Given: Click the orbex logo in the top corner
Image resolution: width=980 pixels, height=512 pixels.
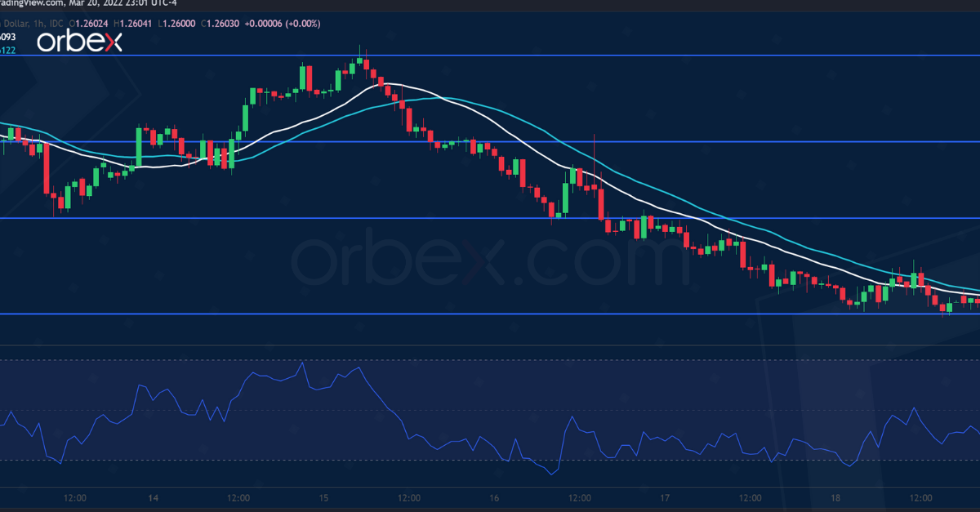Looking at the screenshot, I should click(x=79, y=39).
